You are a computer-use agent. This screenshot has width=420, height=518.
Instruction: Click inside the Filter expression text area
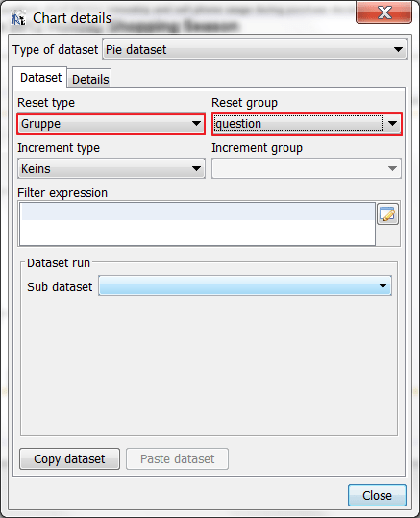point(197,224)
